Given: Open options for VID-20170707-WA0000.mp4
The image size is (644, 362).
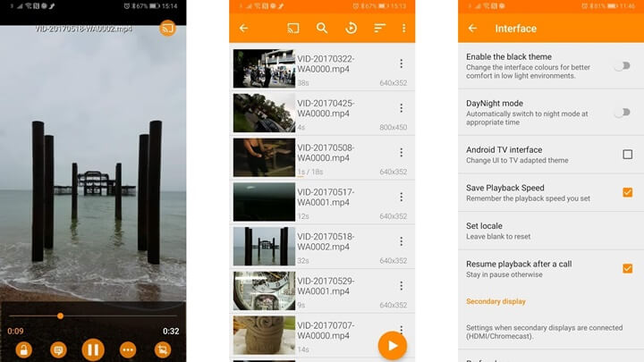Looking at the screenshot, I should (x=402, y=328).
